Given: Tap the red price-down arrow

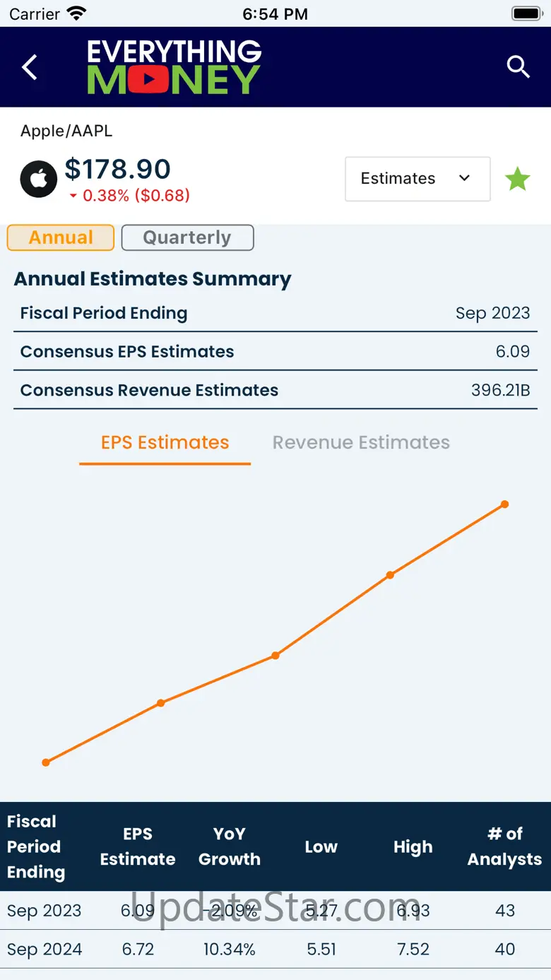Looking at the screenshot, I should coord(73,196).
